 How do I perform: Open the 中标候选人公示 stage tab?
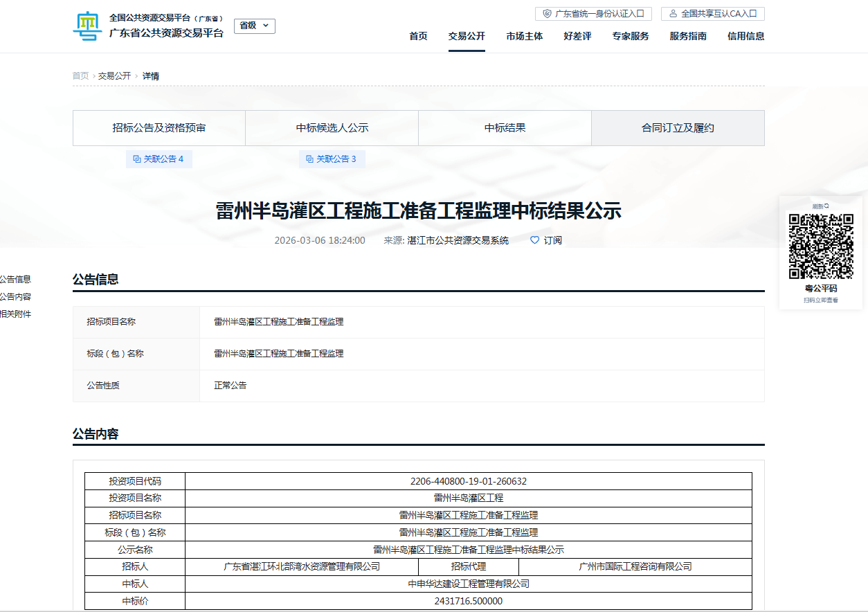point(332,128)
